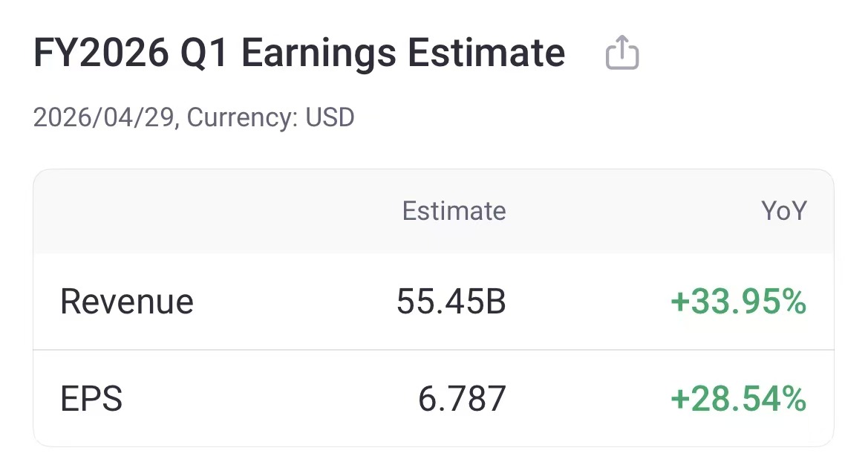Select the YoY column header

[783, 212]
